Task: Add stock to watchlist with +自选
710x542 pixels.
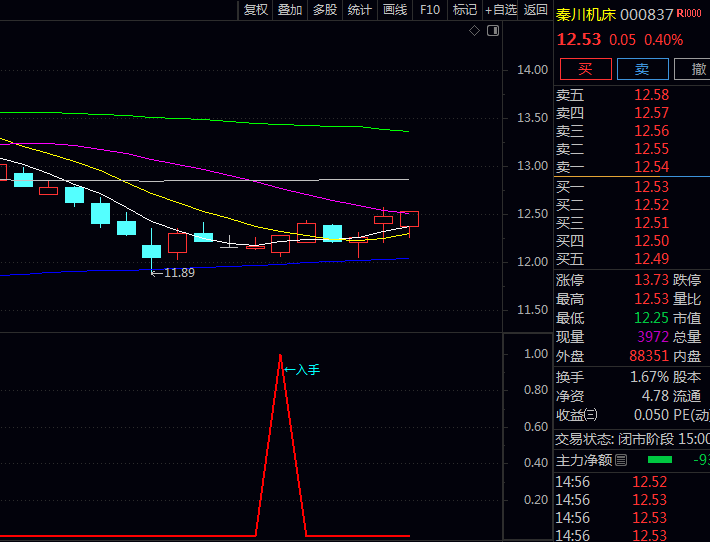Action: click(501, 10)
